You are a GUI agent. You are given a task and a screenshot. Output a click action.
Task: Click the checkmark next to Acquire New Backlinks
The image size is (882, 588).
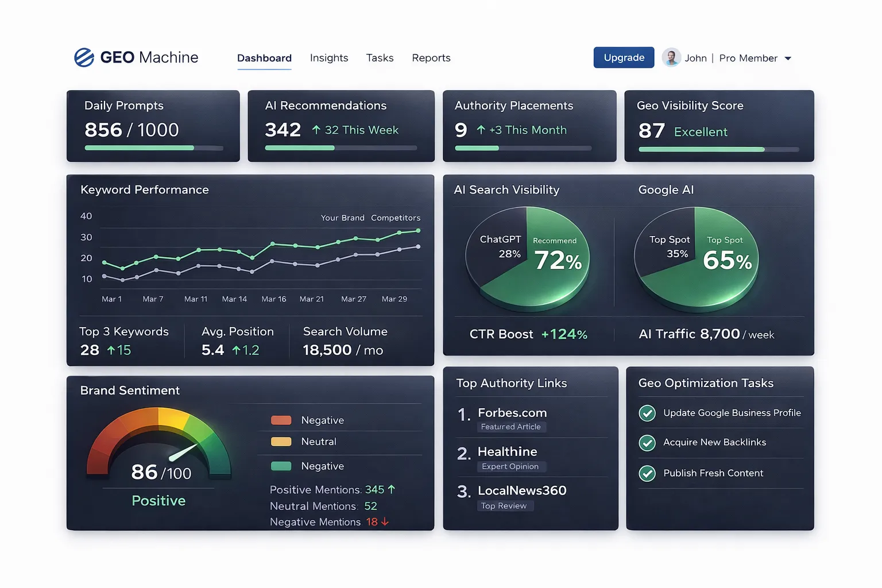tap(647, 443)
